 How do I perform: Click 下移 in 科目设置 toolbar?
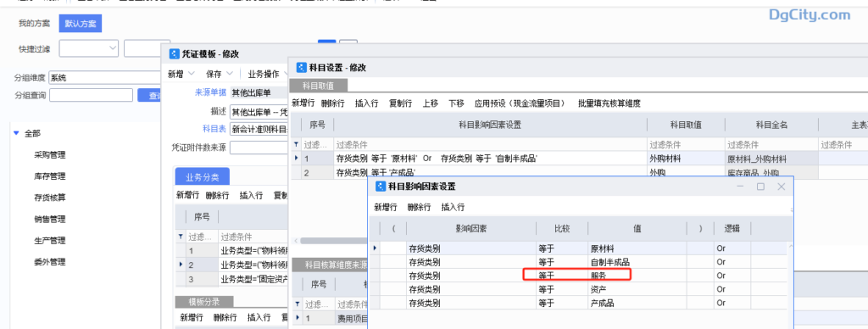click(x=457, y=103)
